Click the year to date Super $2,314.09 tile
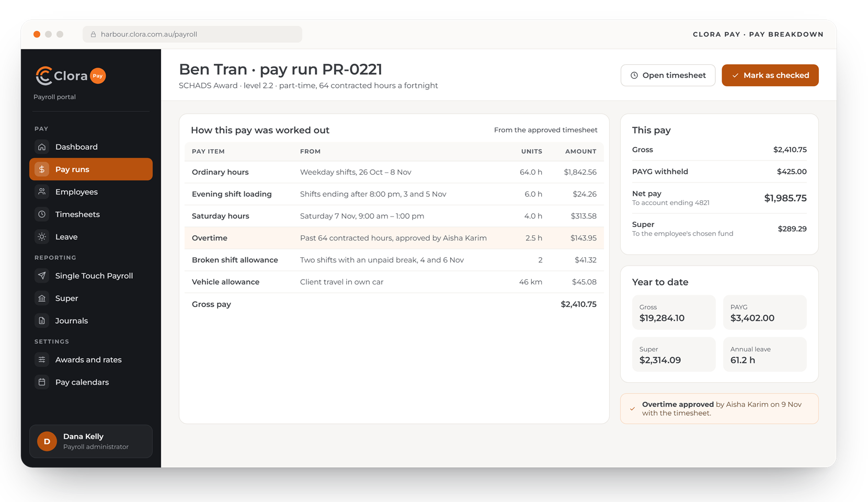 coord(674,355)
